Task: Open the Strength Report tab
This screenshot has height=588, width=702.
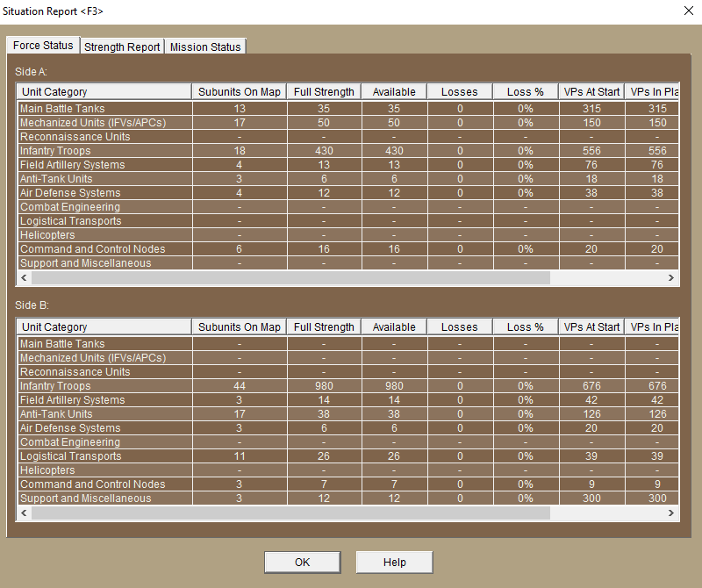Action: click(x=122, y=47)
